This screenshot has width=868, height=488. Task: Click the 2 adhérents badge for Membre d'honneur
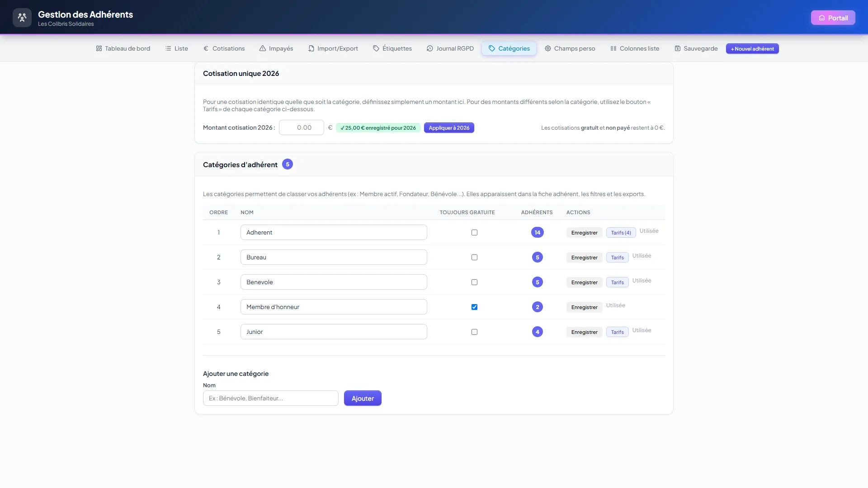coord(537,307)
